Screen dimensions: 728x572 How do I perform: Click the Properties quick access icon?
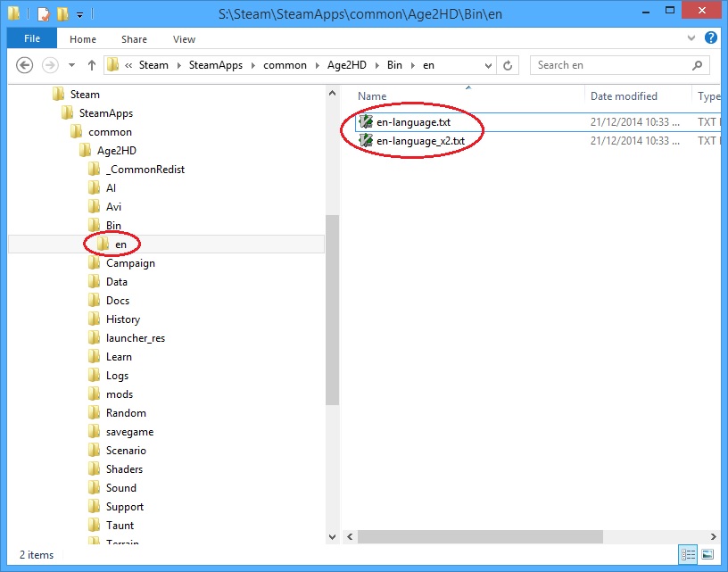[x=43, y=14]
